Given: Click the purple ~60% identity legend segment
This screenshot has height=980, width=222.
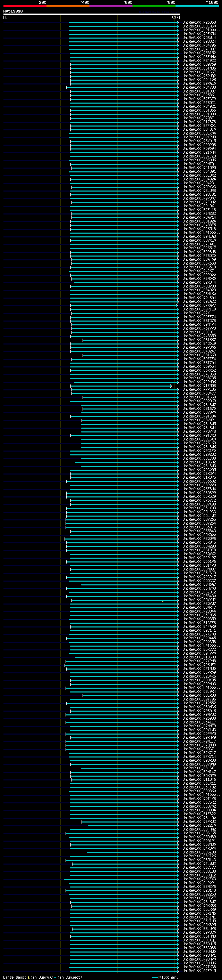Looking at the screenshot, I should pos(111,6).
